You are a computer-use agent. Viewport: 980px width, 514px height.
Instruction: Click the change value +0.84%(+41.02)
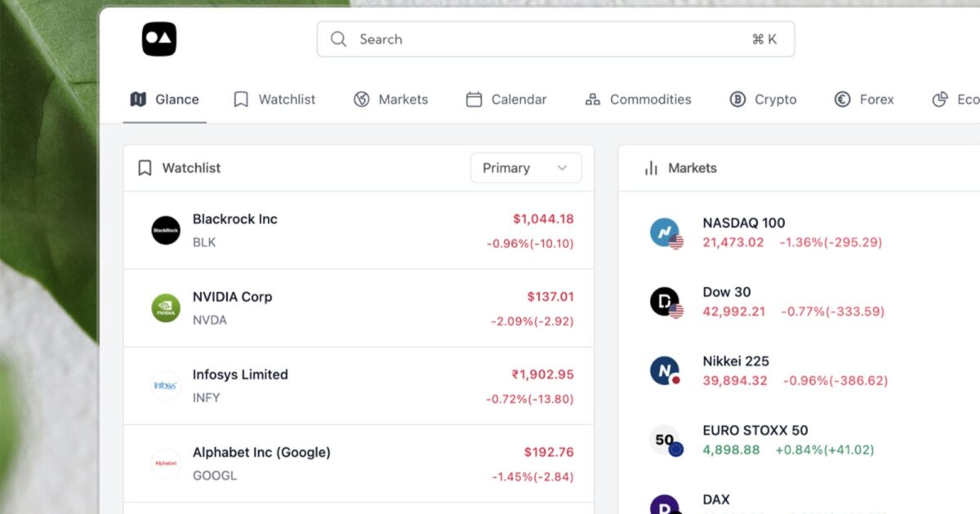(825, 450)
